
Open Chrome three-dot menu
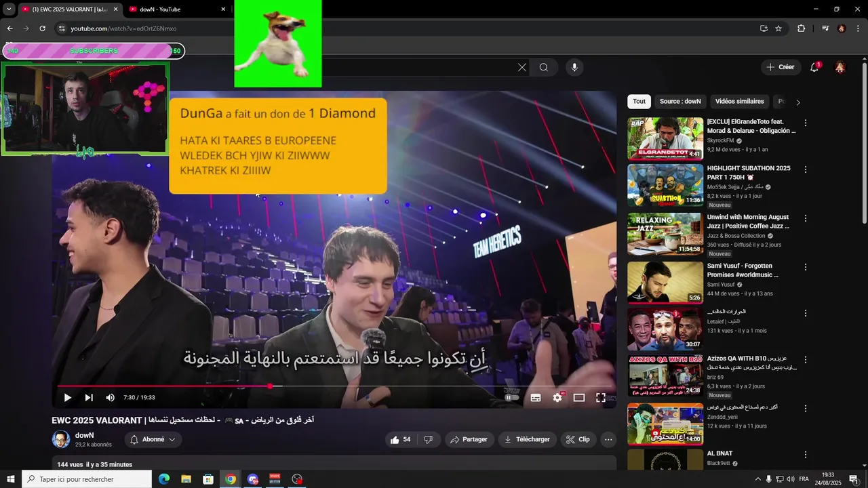click(859, 28)
